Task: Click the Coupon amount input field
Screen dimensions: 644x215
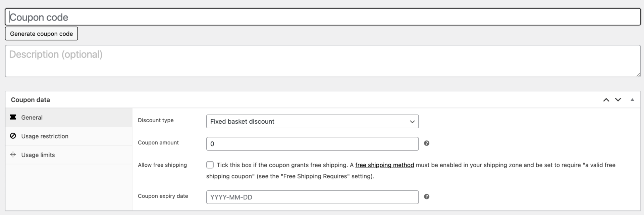Action: pos(312,144)
